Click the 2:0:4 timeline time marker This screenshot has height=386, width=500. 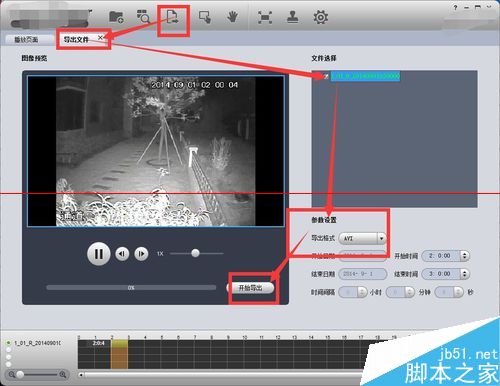pos(99,343)
